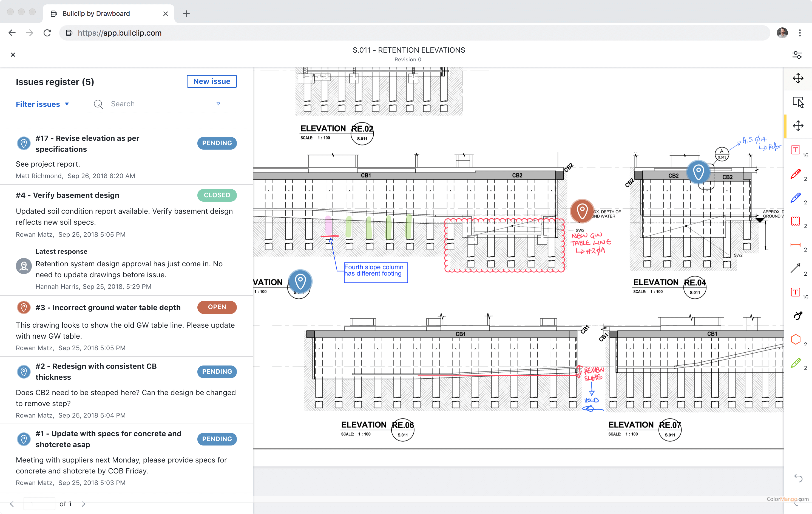Select the orange hexagon shape tool
The width and height of the screenshot is (812, 514).
tap(796, 339)
